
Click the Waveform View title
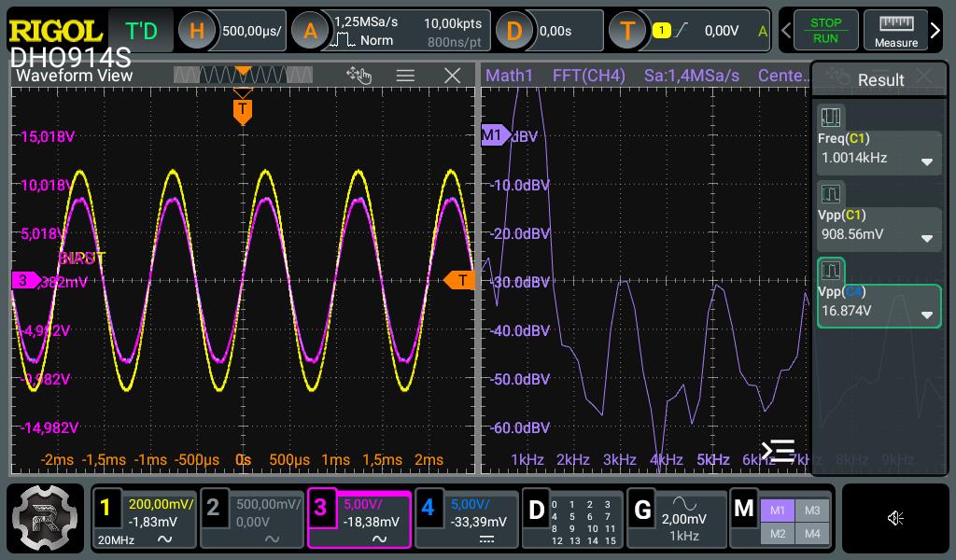coord(75,76)
